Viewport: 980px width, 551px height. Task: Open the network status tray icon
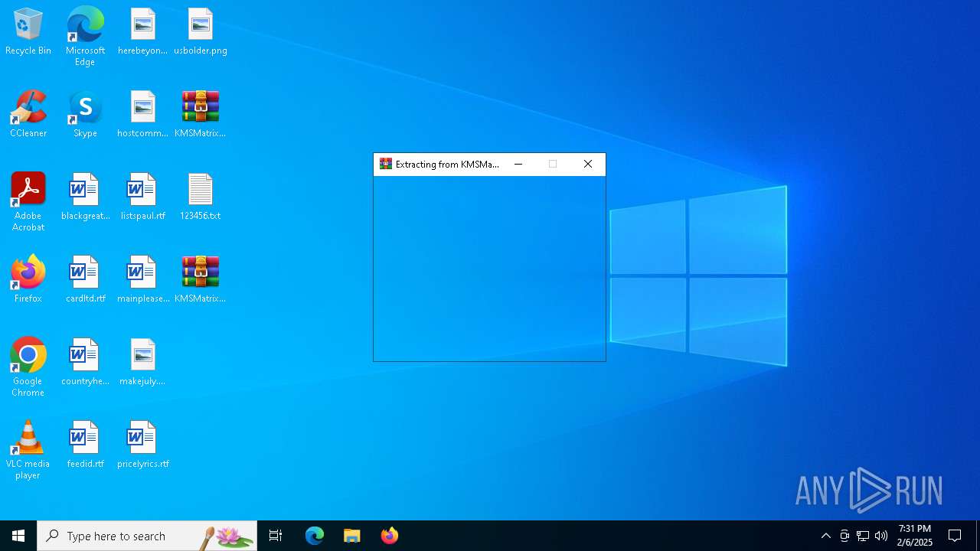[863, 536]
